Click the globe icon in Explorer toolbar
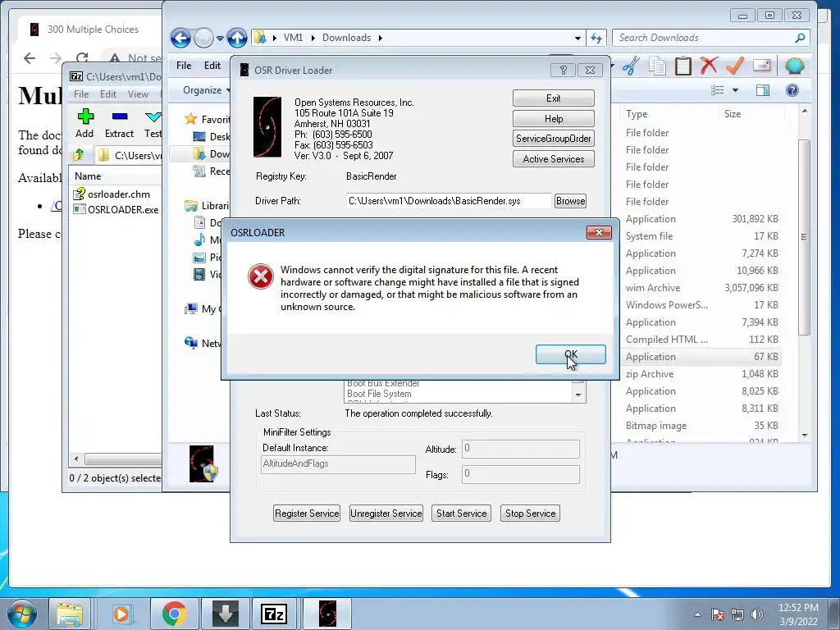Screen dimensions: 840x630 point(794,66)
